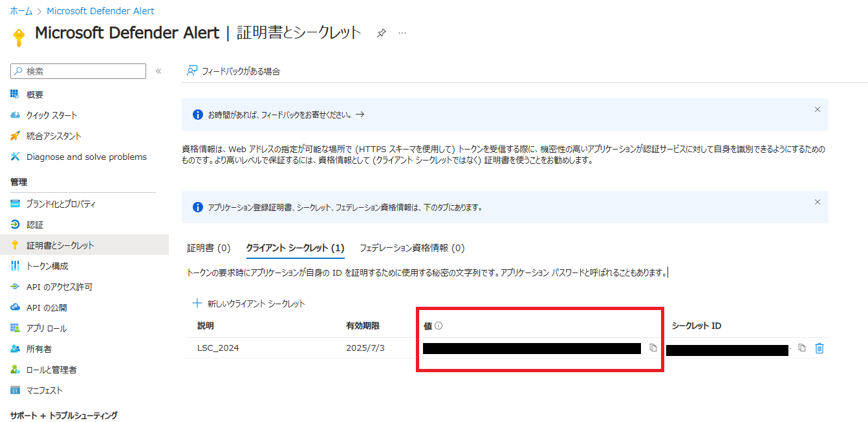Image resolution: width=868 pixels, height=422 pixels.
Task: Click the 所有者 people icon
Action: click(x=15, y=349)
